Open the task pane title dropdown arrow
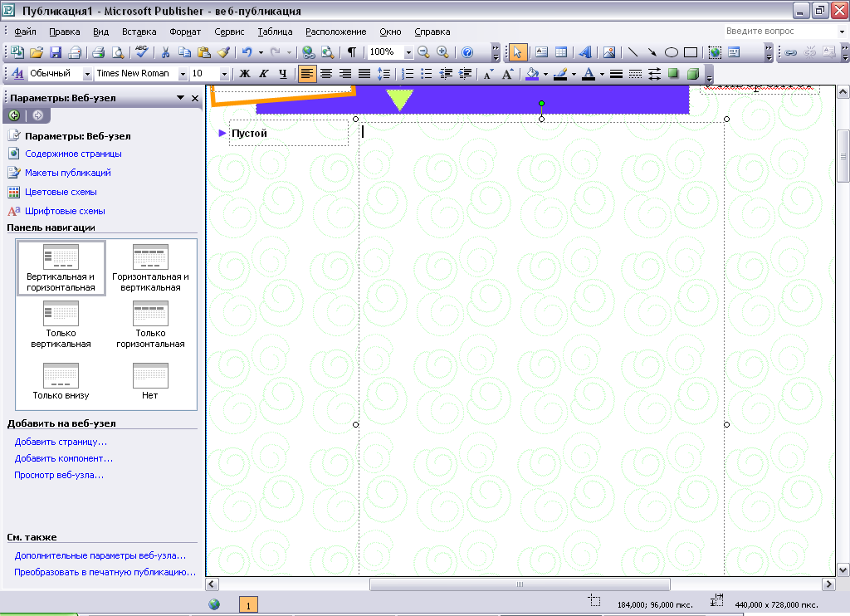The width and height of the screenshot is (850, 616). 180,98
